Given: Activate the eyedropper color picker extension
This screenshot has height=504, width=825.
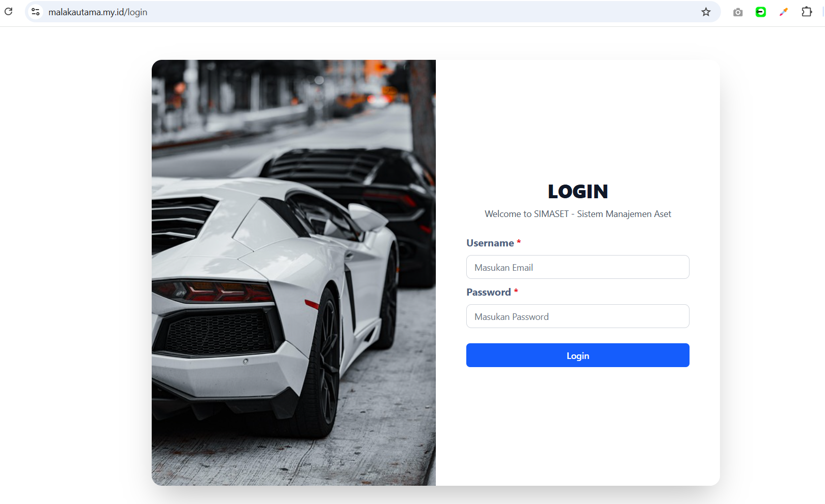Looking at the screenshot, I should pyautogui.click(x=783, y=12).
